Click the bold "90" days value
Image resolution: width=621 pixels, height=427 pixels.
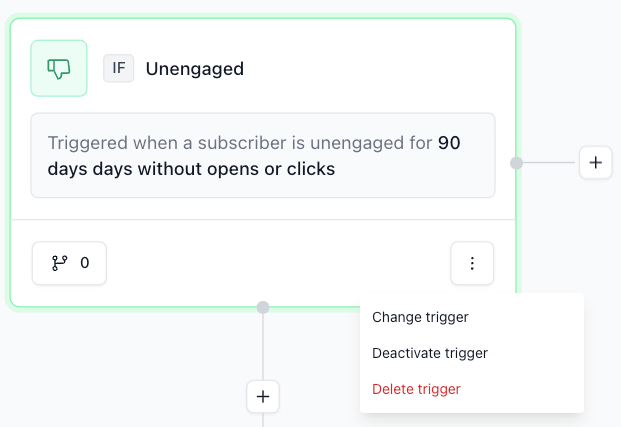449,143
